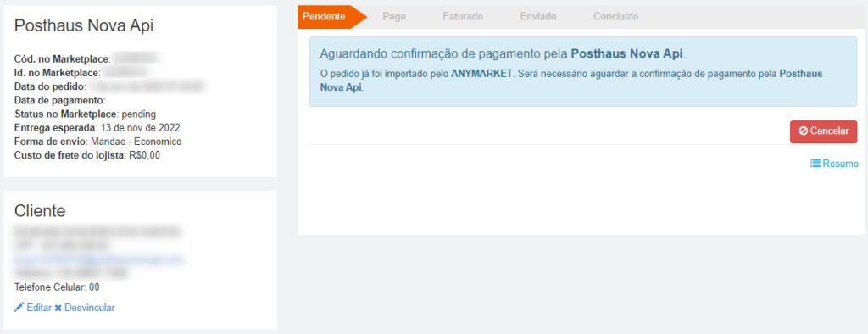Click the pencil icon beside Editar
Image resolution: width=868 pixels, height=334 pixels.
click(x=19, y=308)
